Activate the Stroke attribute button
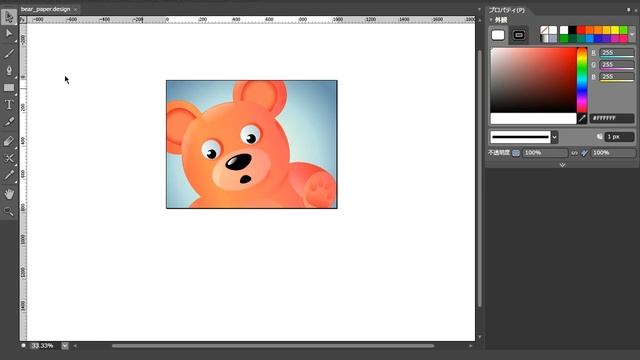The height and width of the screenshot is (360, 640). point(519,35)
